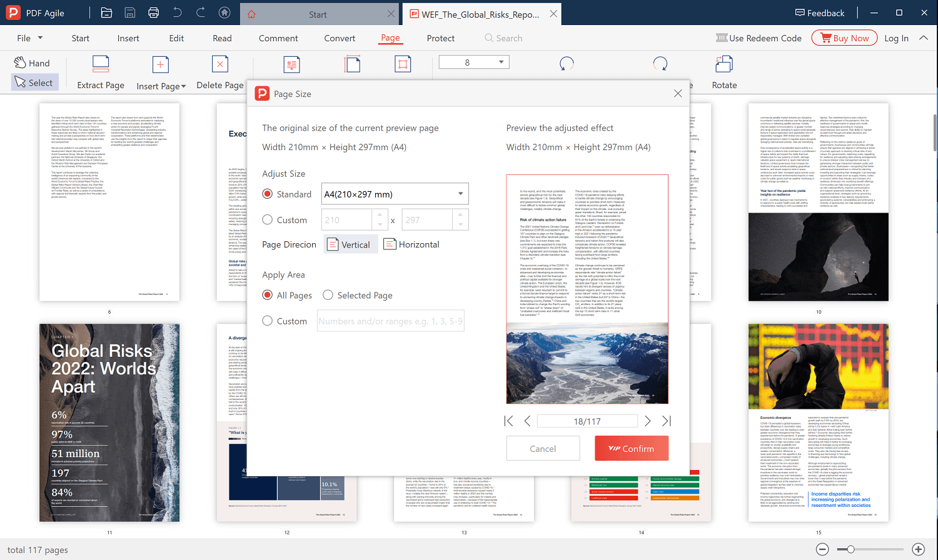Click the PDF Agile logo icon

tap(13, 12)
